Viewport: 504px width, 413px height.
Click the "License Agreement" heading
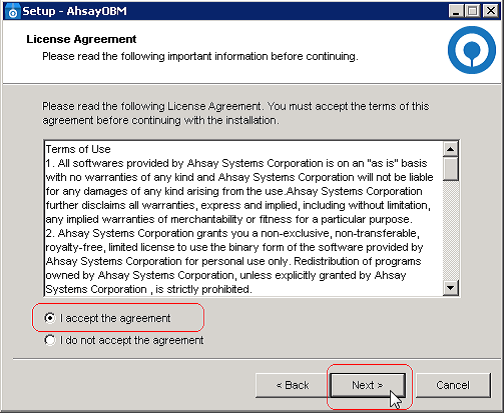[x=81, y=39]
